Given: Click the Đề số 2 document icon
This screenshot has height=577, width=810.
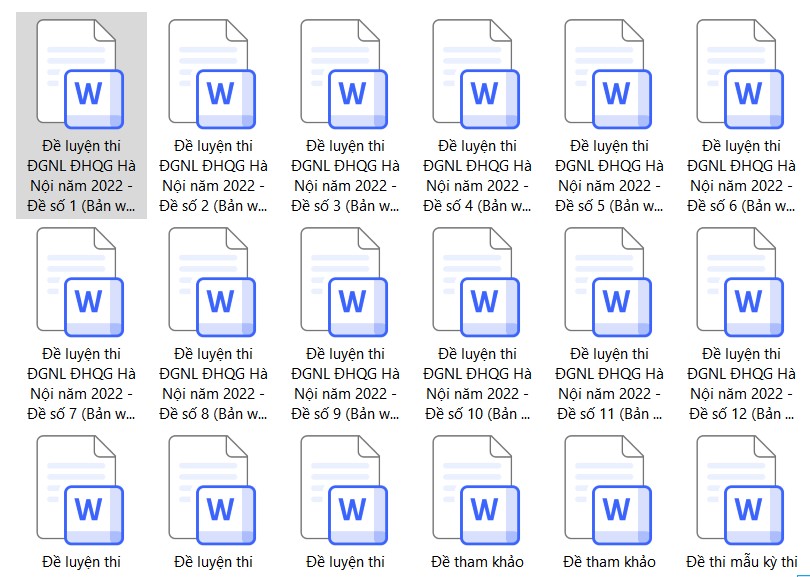Looking at the screenshot, I should [x=212, y=73].
